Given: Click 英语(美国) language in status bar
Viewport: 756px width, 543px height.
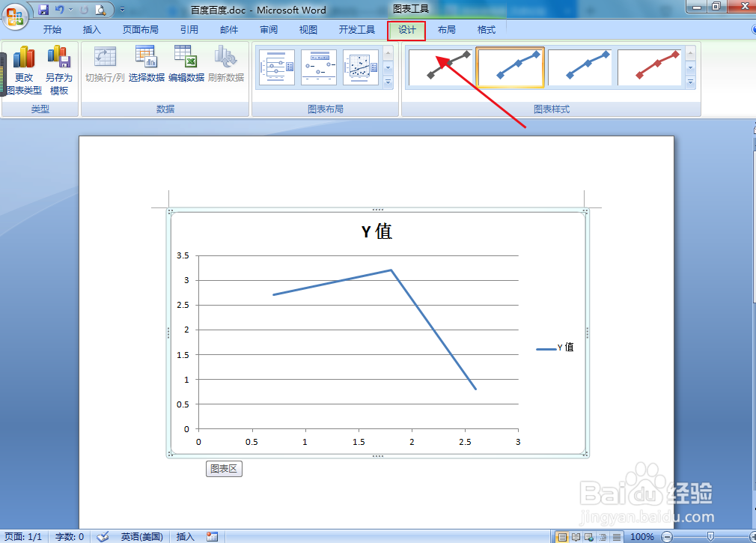Looking at the screenshot, I should tap(141, 537).
